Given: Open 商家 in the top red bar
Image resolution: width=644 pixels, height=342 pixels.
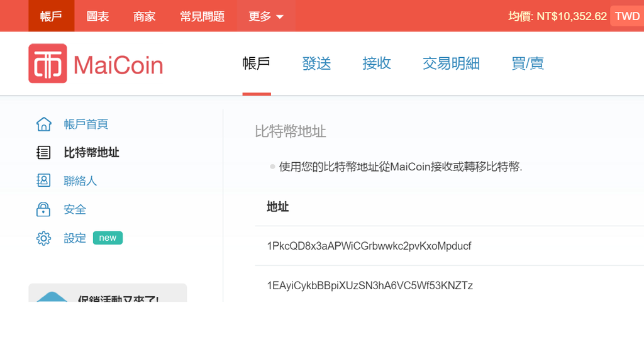Looking at the screenshot, I should click(x=144, y=16).
